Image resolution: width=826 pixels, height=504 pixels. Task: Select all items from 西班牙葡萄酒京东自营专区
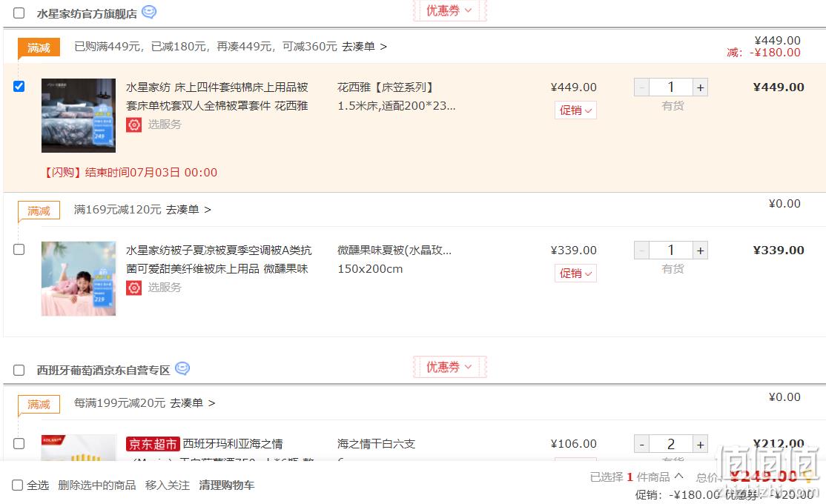[x=19, y=370]
